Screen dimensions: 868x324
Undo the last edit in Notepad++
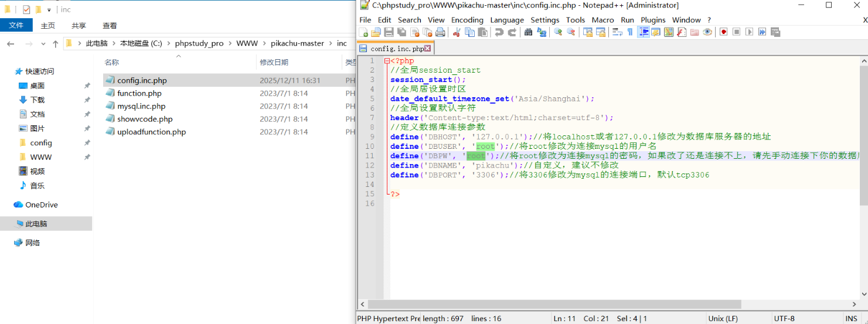pos(499,32)
